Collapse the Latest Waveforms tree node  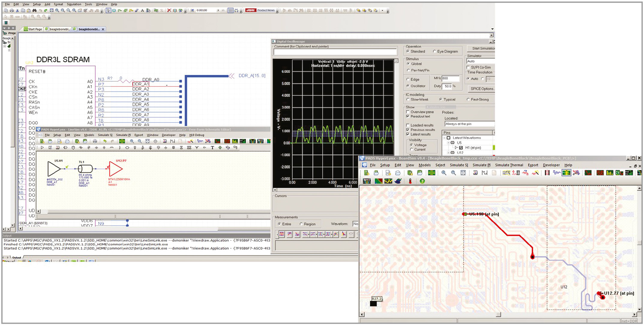click(444, 138)
